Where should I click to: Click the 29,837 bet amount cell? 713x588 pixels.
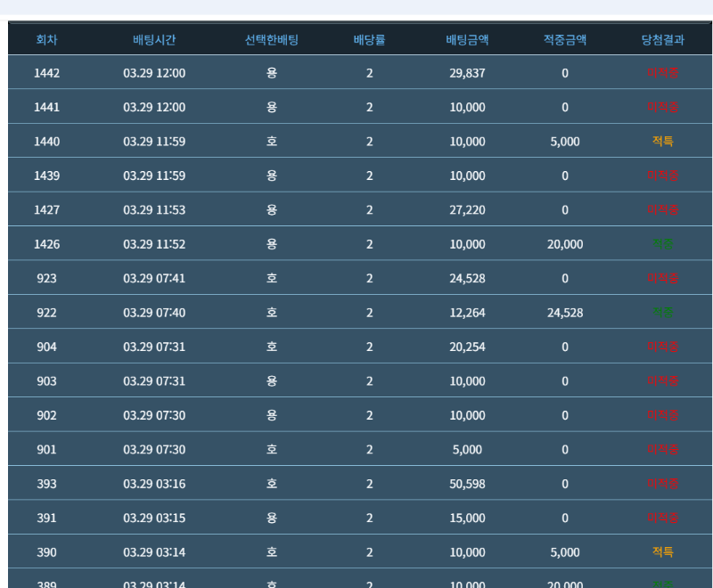tap(467, 73)
